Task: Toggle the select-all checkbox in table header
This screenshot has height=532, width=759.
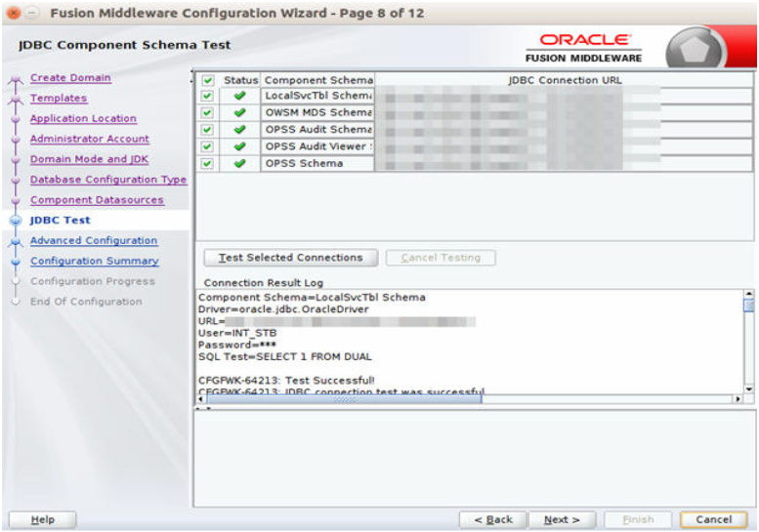Action: pos(208,80)
